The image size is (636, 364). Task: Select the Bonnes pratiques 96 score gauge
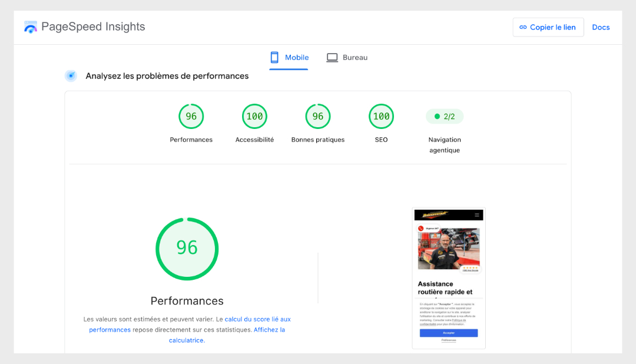pos(318,117)
